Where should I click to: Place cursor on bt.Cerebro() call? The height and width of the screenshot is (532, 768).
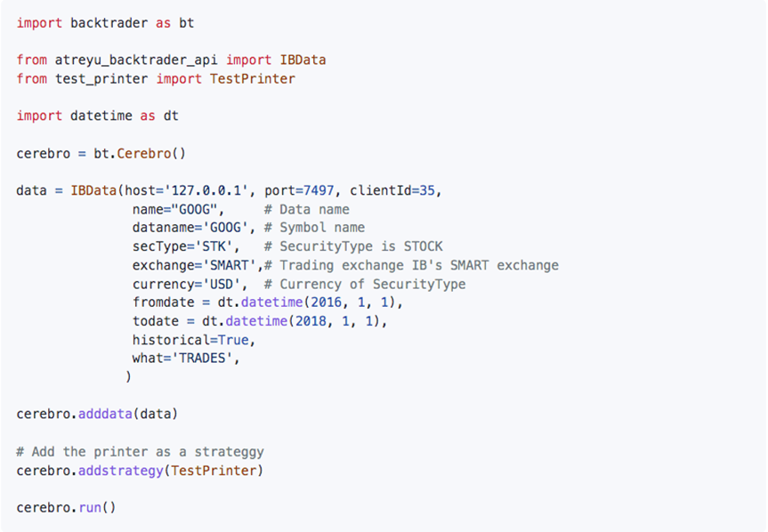coord(140,153)
